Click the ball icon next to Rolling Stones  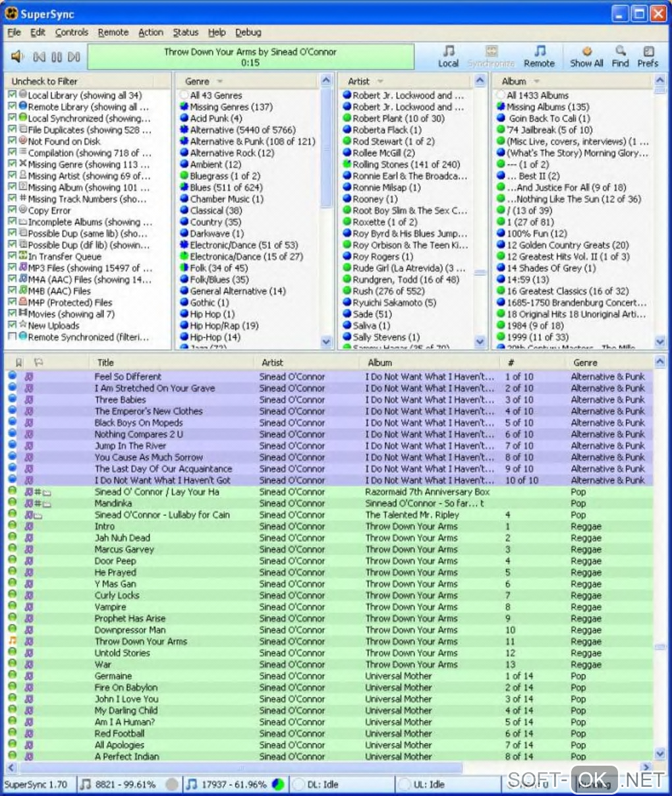click(347, 164)
